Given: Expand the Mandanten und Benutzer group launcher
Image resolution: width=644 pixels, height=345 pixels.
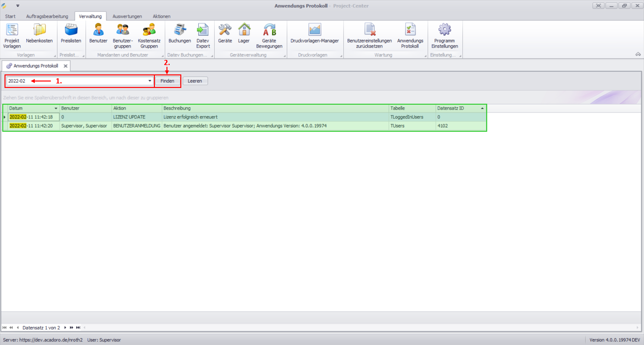Looking at the screenshot, I should point(163,56).
